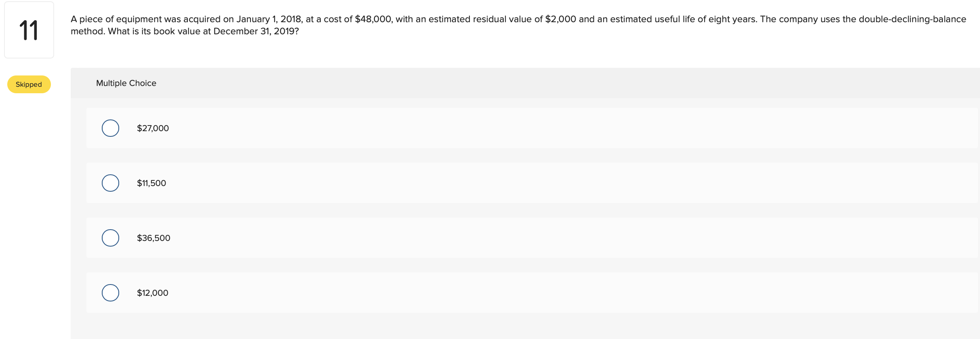Select the $36,500 radio button
This screenshot has height=339, width=980.
pyautogui.click(x=110, y=238)
